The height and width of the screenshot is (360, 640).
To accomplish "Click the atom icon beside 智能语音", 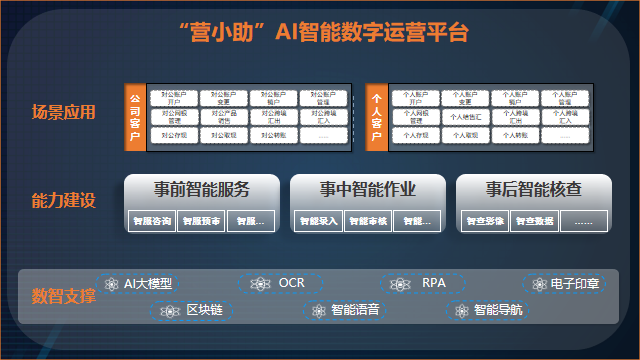I will (318, 311).
